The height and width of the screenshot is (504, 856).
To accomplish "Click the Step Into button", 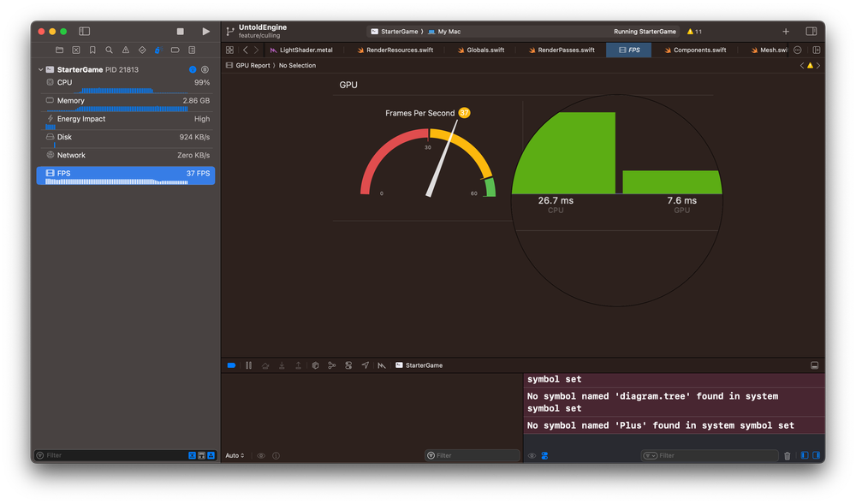I will [282, 365].
